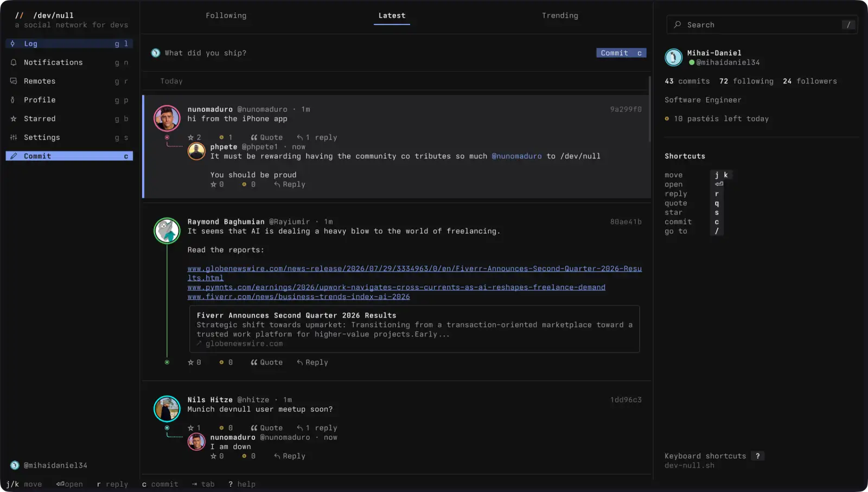
Task: Open '1 reply' on nunomaduro's iPhone post
Action: click(317, 138)
